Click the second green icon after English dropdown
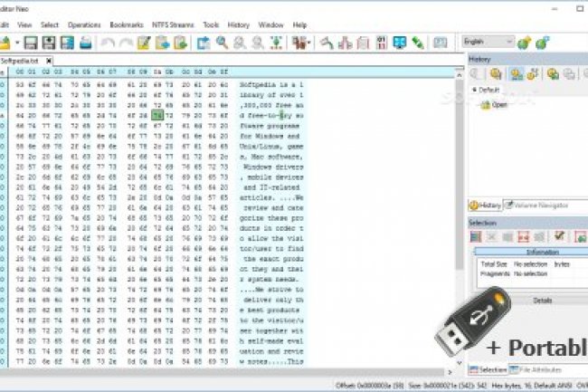This screenshot has height=392, width=588. tap(542, 43)
